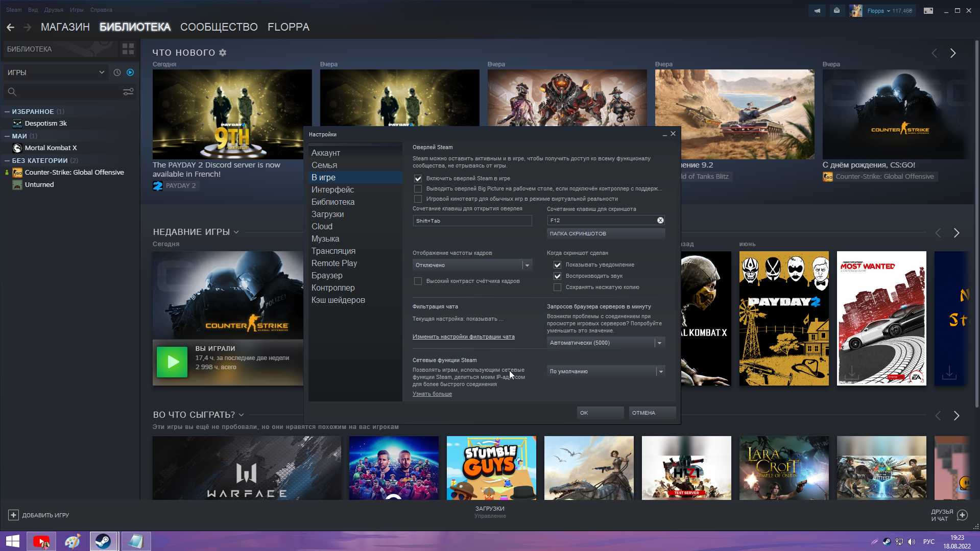The height and width of the screenshot is (551, 980).
Task: Click the ready-to-play filter icon
Action: point(130,73)
